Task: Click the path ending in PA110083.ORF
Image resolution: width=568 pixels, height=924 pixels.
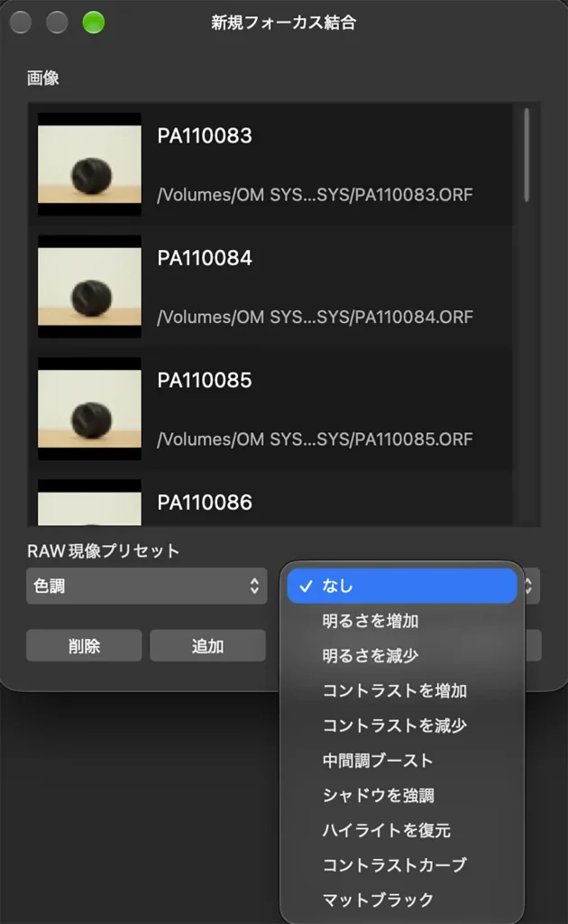Action: click(315, 195)
